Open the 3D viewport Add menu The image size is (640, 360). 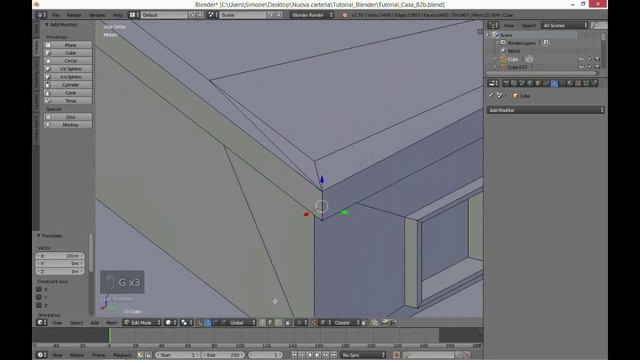coord(95,322)
